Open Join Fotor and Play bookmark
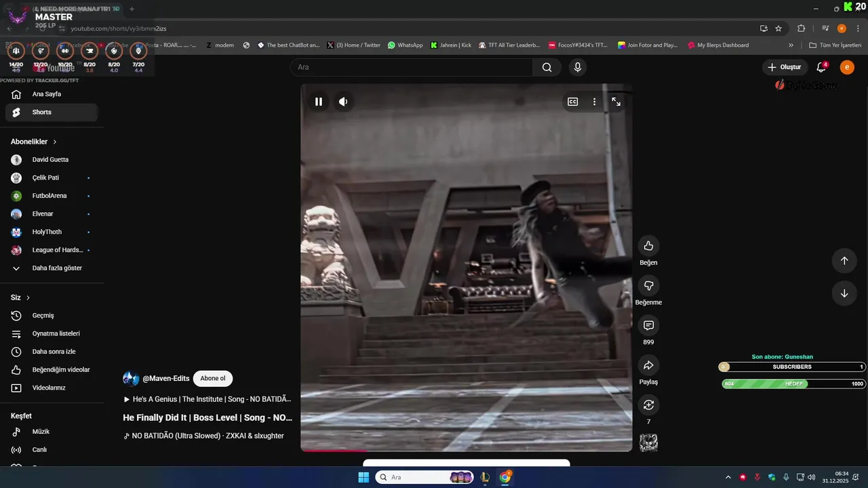The width and height of the screenshot is (868, 488). [x=648, y=45]
